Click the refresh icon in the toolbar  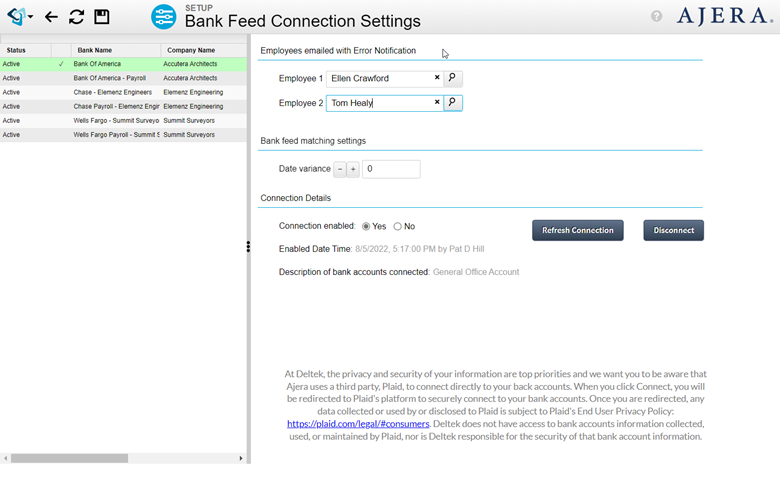[77, 17]
